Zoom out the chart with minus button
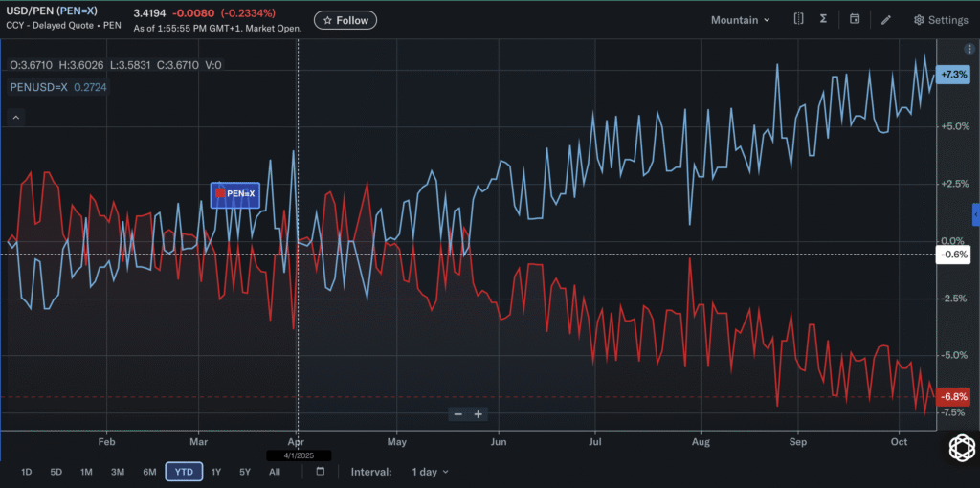The width and height of the screenshot is (980, 488). (x=458, y=414)
